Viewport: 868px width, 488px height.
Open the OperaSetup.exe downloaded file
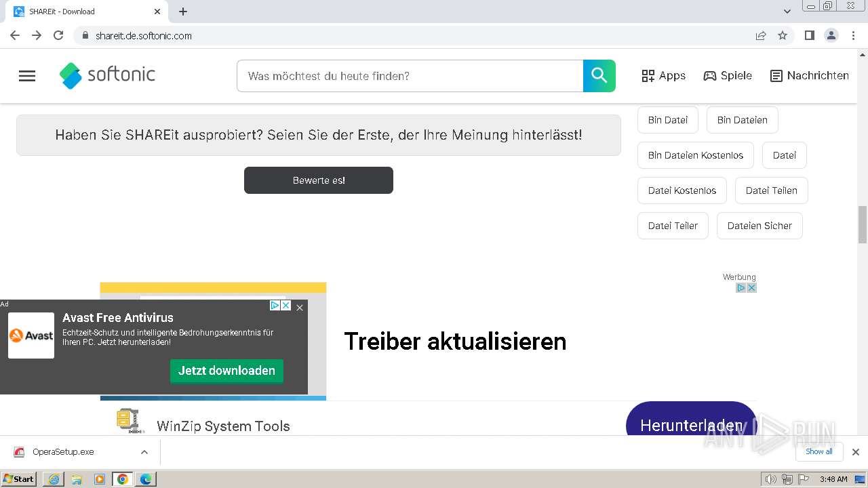coord(63,452)
